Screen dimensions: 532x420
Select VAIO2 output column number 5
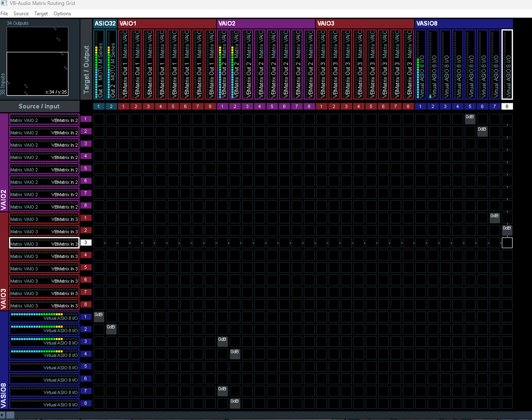coord(272,106)
